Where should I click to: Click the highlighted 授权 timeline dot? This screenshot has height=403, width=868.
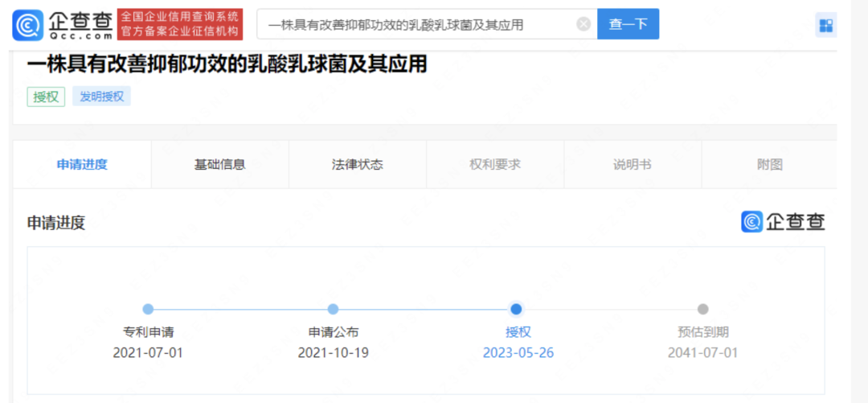point(517,310)
